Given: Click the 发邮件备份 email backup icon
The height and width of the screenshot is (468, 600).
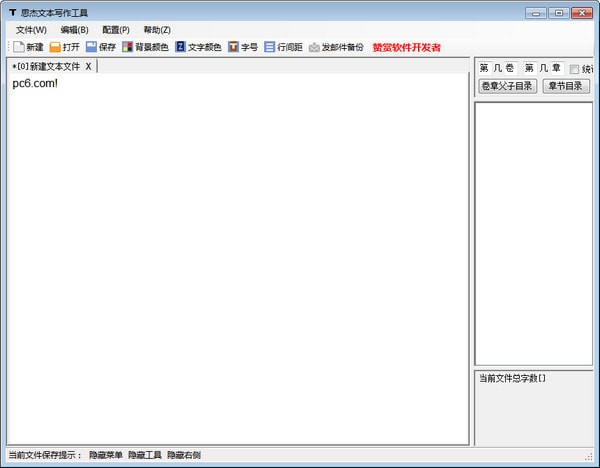Looking at the screenshot, I should click(x=314, y=47).
